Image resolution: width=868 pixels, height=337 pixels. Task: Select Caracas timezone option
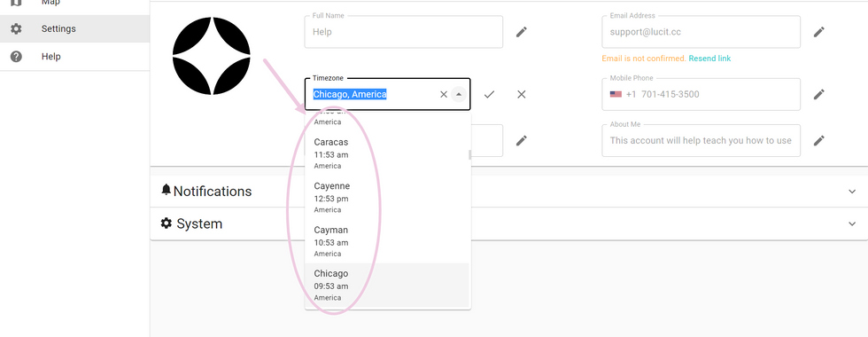[x=387, y=153]
